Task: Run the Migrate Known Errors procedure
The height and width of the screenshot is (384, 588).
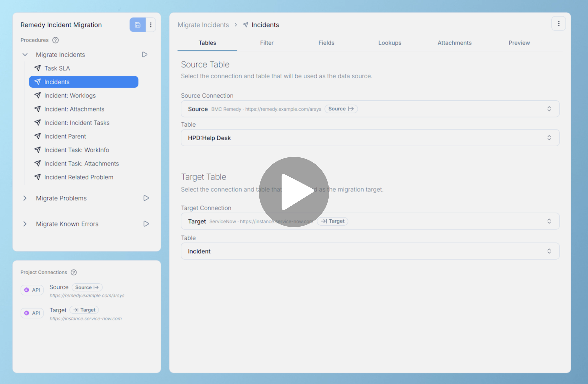Action: click(146, 224)
